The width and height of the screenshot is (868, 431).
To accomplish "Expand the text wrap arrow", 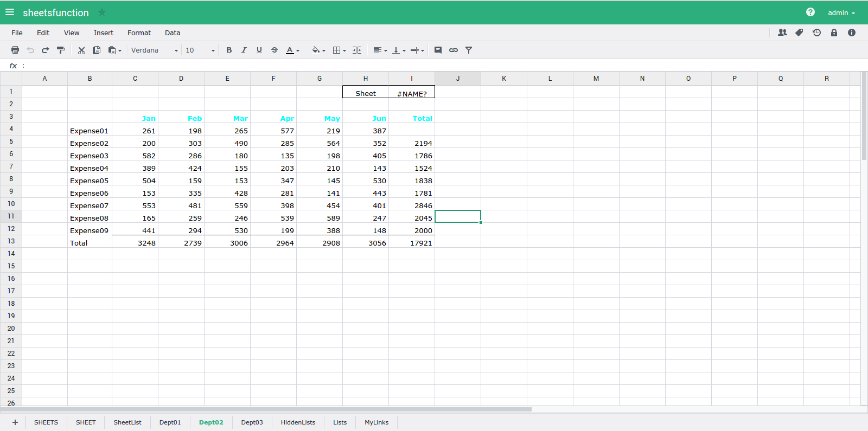I will click(423, 50).
